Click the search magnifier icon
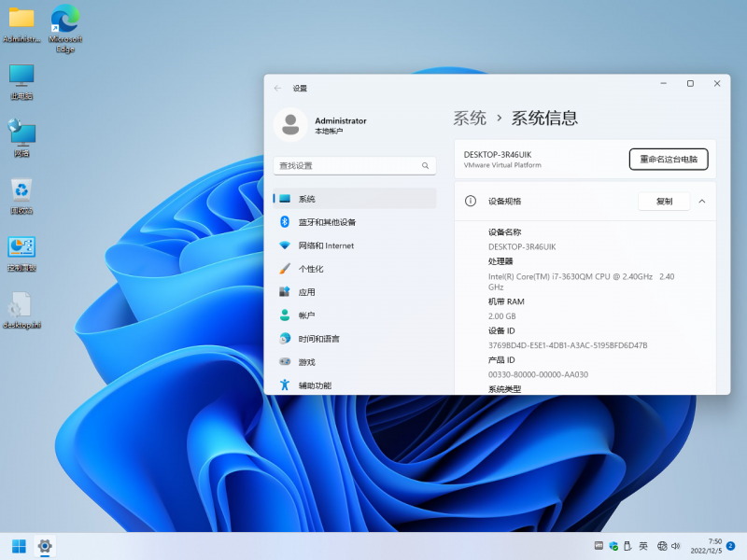 (x=425, y=166)
